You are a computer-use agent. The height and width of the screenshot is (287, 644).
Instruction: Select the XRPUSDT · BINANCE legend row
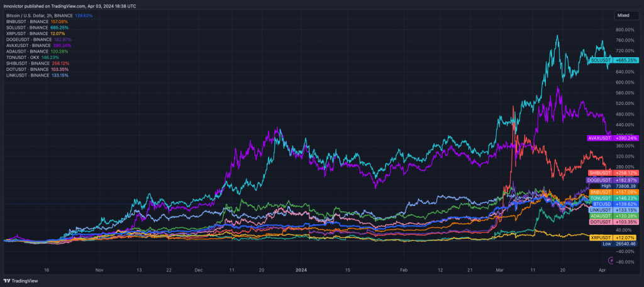35,33
